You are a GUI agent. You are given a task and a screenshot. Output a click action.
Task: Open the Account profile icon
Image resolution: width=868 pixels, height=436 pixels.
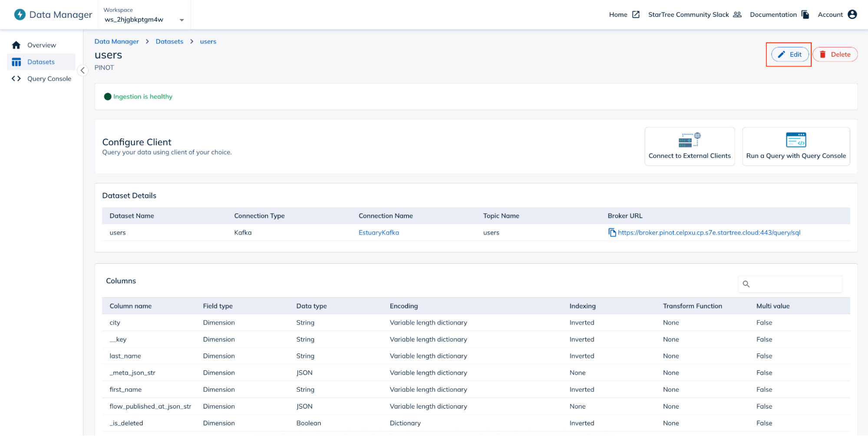(852, 14)
